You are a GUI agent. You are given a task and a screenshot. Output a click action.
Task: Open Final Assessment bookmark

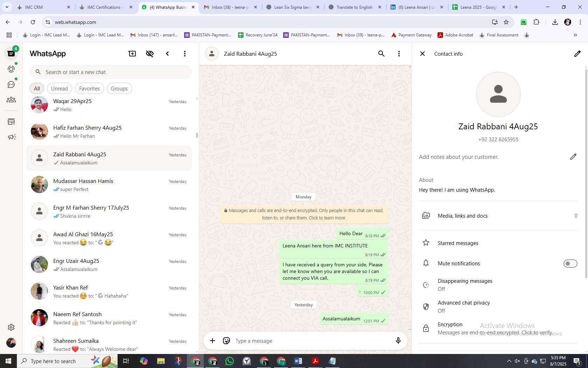(499, 35)
